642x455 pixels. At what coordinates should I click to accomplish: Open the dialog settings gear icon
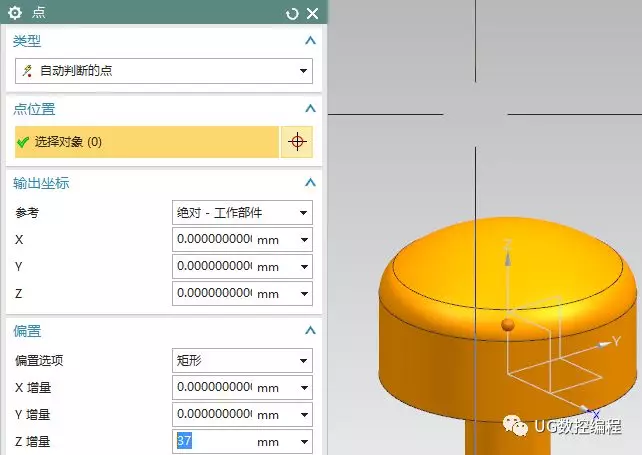pos(15,13)
